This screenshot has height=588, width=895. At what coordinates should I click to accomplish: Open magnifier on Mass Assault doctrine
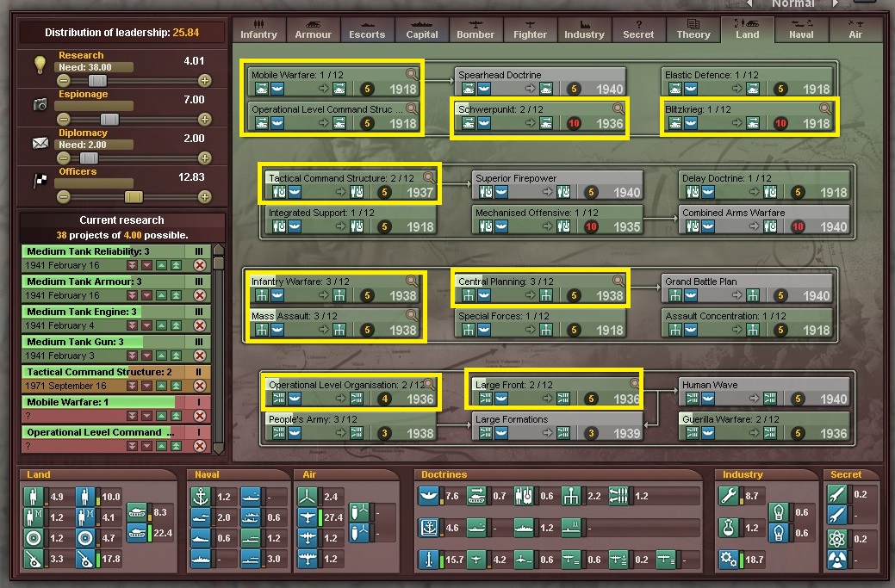coord(412,315)
